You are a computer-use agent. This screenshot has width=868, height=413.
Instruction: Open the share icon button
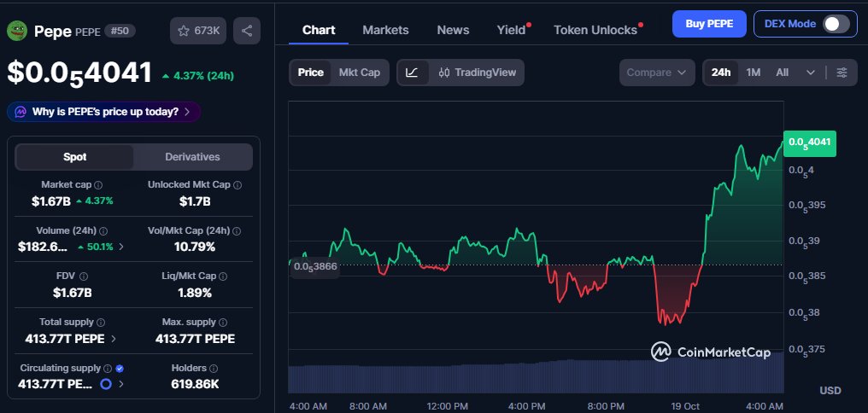(247, 31)
